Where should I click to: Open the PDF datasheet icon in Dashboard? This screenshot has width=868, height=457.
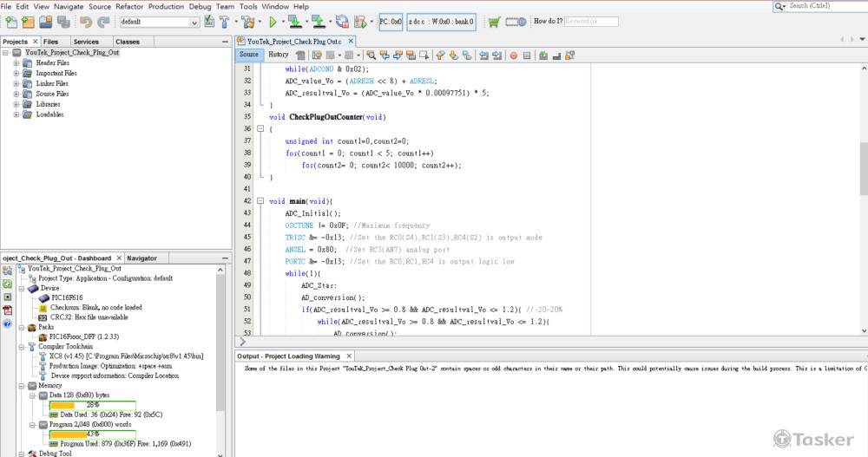(7, 310)
